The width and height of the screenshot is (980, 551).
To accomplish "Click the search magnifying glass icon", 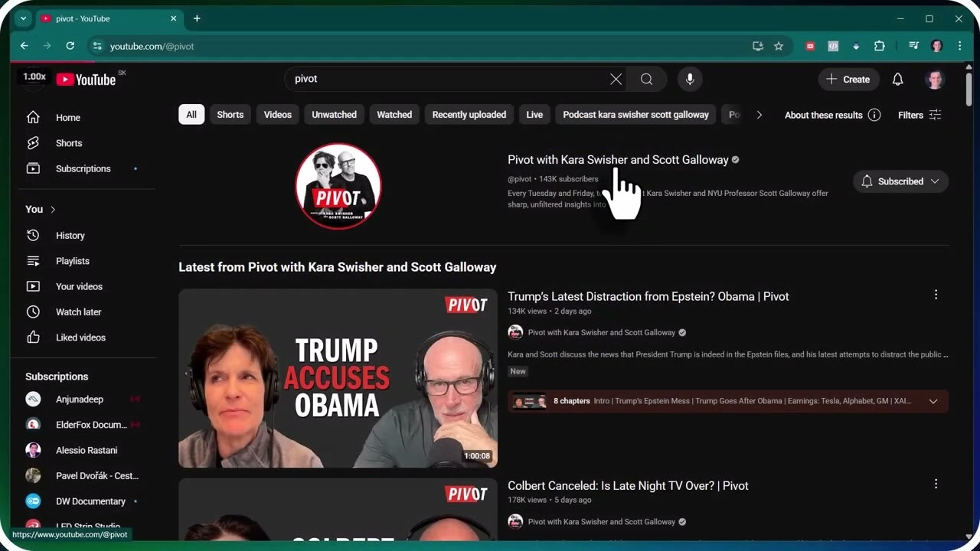I will [x=646, y=79].
